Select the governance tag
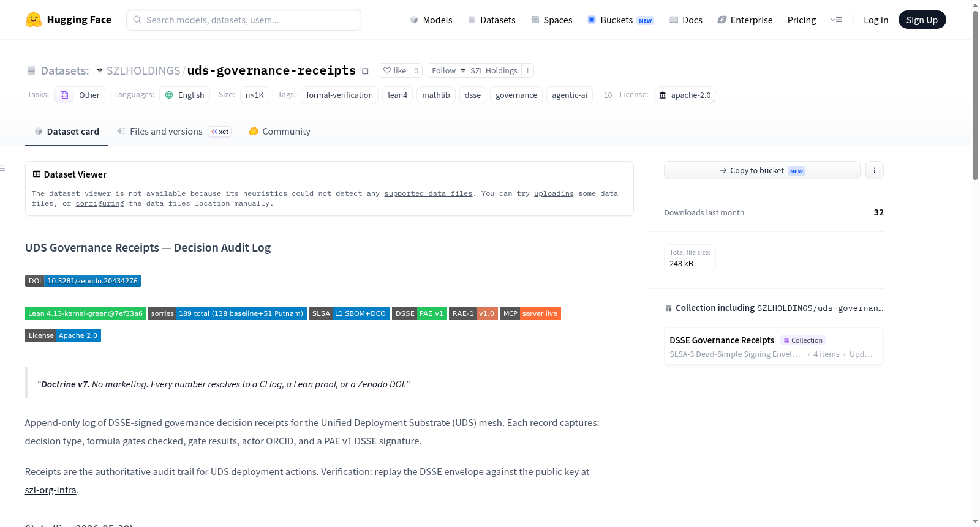This screenshot has width=980, height=527. 516,95
